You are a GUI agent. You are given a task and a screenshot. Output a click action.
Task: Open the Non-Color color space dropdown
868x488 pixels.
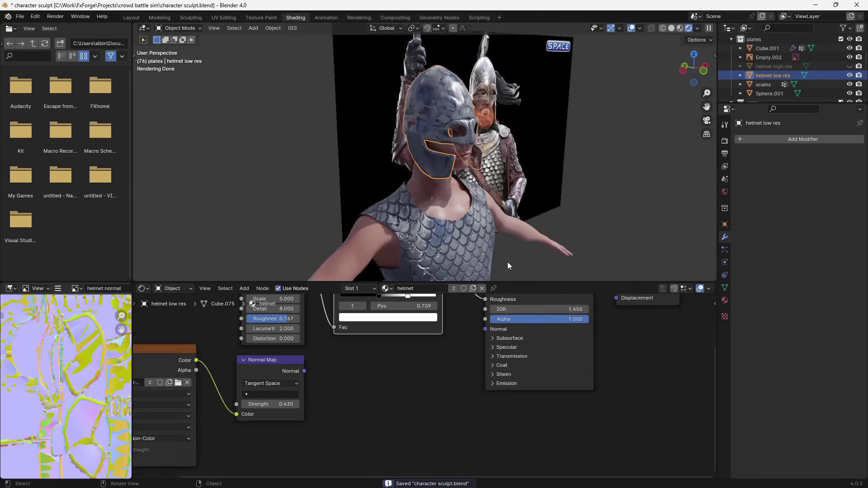pos(162,438)
